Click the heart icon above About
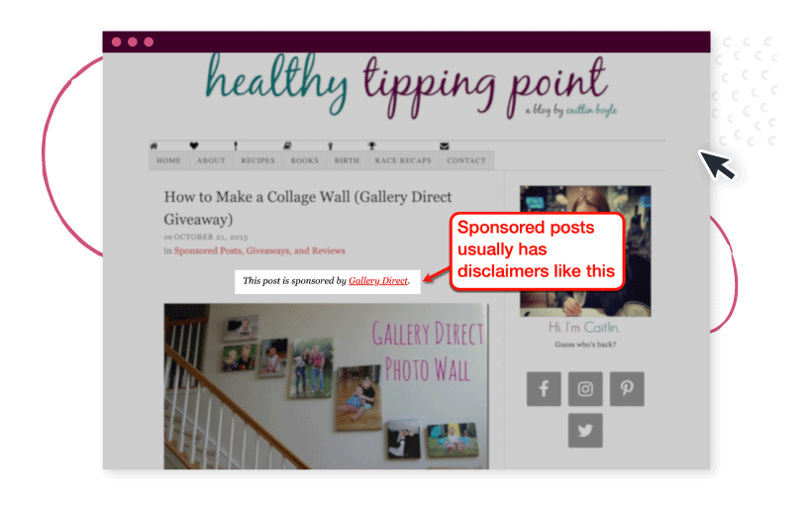 tap(194, 147)
